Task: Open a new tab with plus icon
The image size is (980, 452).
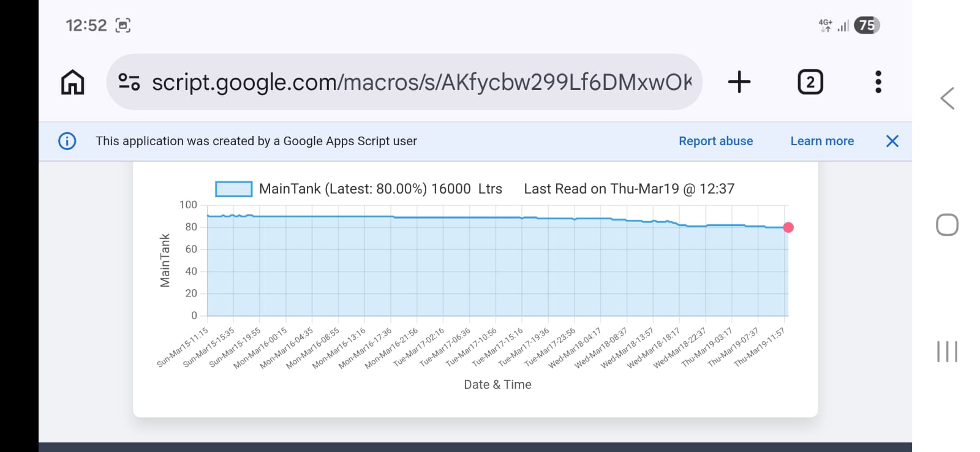Action: pyautogui.click(x=739, y=82)
